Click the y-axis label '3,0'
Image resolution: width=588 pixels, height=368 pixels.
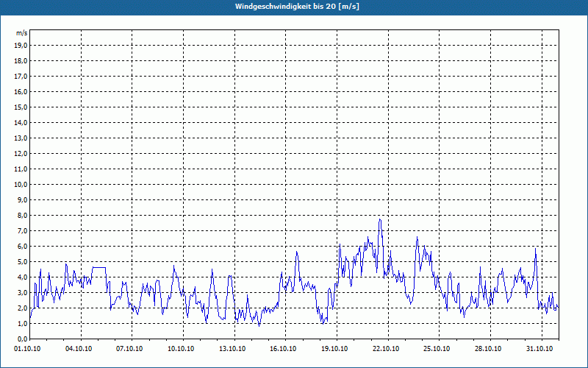[23, 292]
